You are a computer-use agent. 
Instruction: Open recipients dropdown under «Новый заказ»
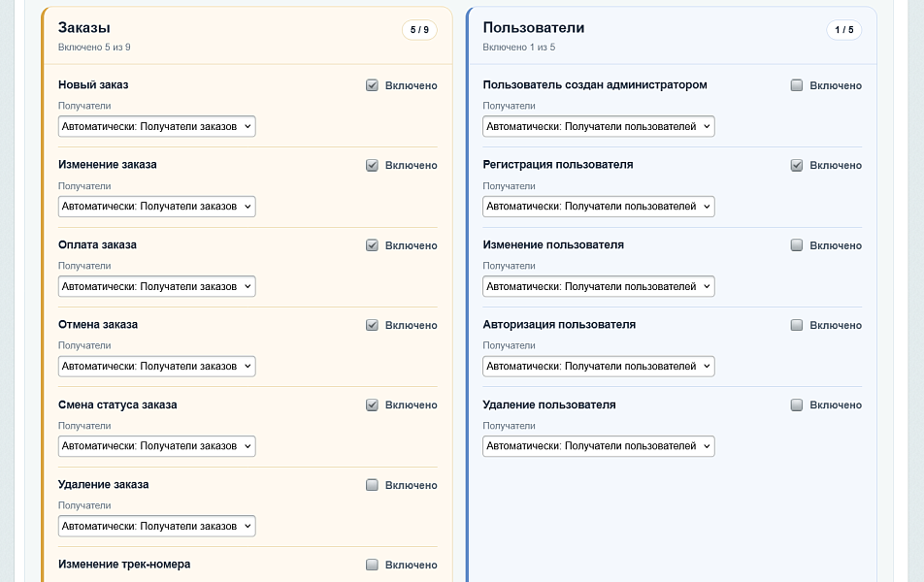[157, 126]
